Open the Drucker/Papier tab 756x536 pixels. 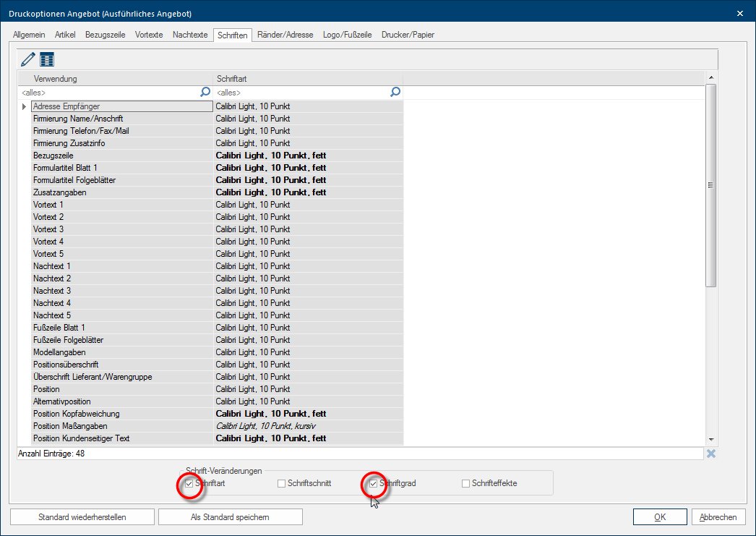click(x=408, y=35)
